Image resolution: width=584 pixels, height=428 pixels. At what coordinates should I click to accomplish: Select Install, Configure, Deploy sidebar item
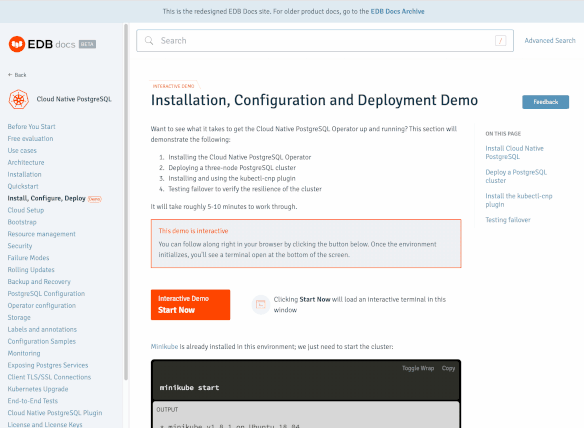[47, 198]
